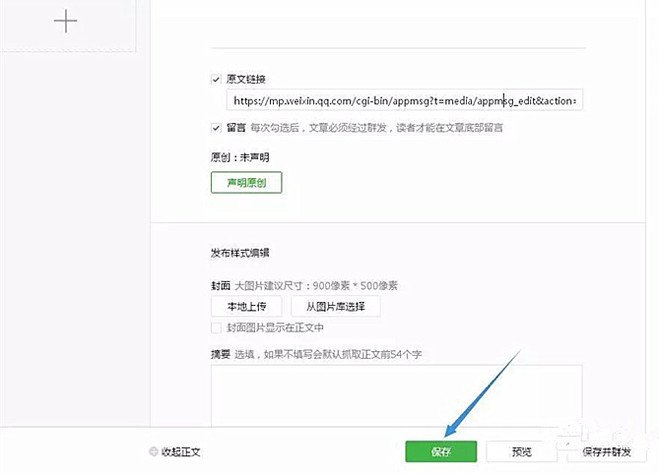Click the 收起正文 collapse icon
The height and width of the screenshot is (474, 659).
pos(153,451)
